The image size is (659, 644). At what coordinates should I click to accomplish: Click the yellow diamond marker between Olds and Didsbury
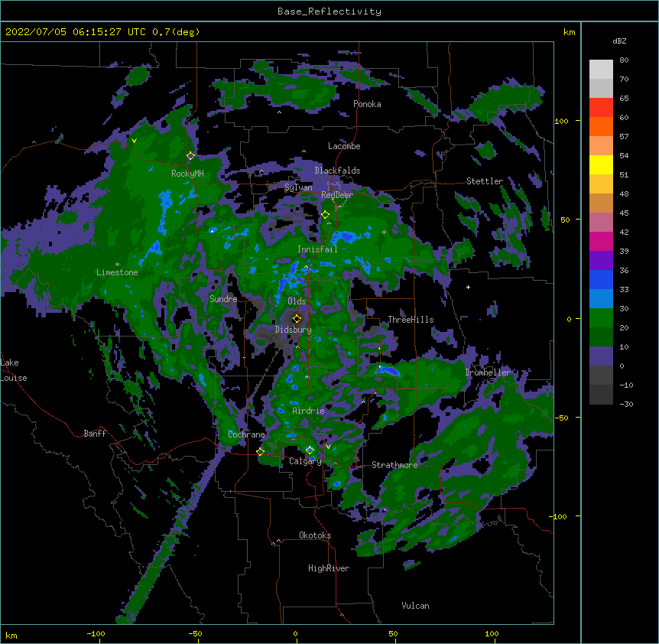297,318
